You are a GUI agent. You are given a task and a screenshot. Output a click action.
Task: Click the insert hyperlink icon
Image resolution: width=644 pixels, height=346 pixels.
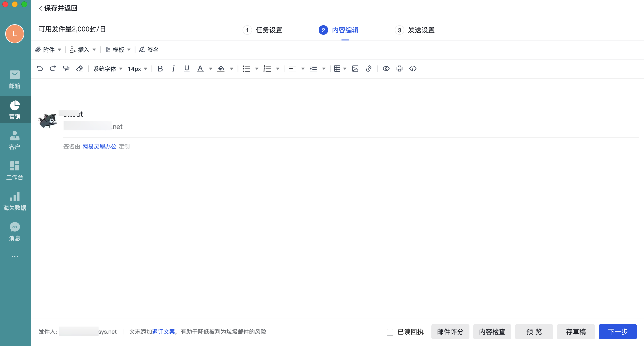click(x=369, y=69)
